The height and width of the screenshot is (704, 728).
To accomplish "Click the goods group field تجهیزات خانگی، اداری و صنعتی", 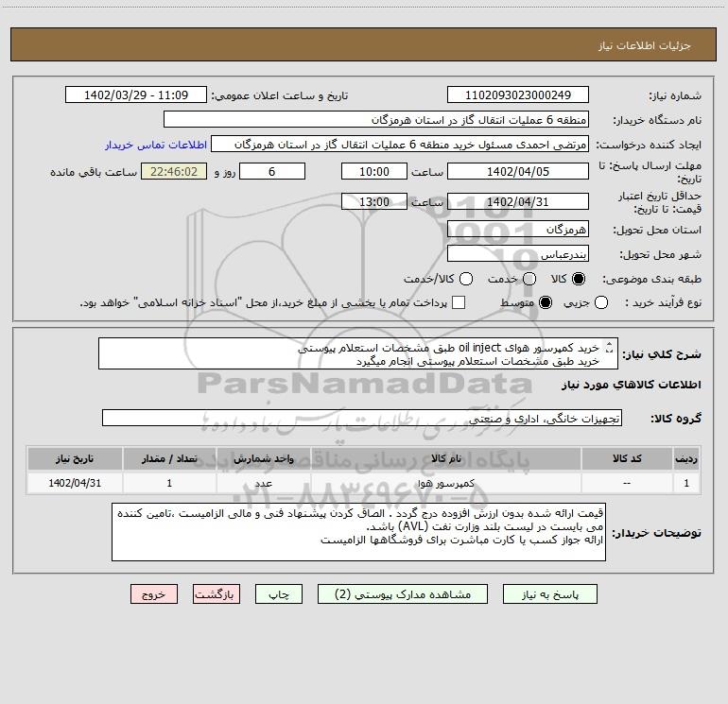I will coord(362,418).
